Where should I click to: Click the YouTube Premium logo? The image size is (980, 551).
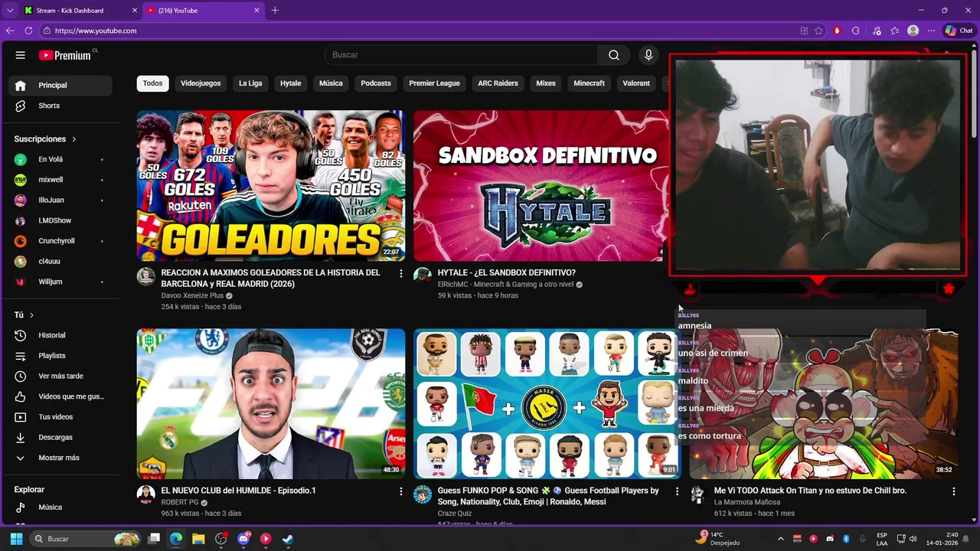66,55
